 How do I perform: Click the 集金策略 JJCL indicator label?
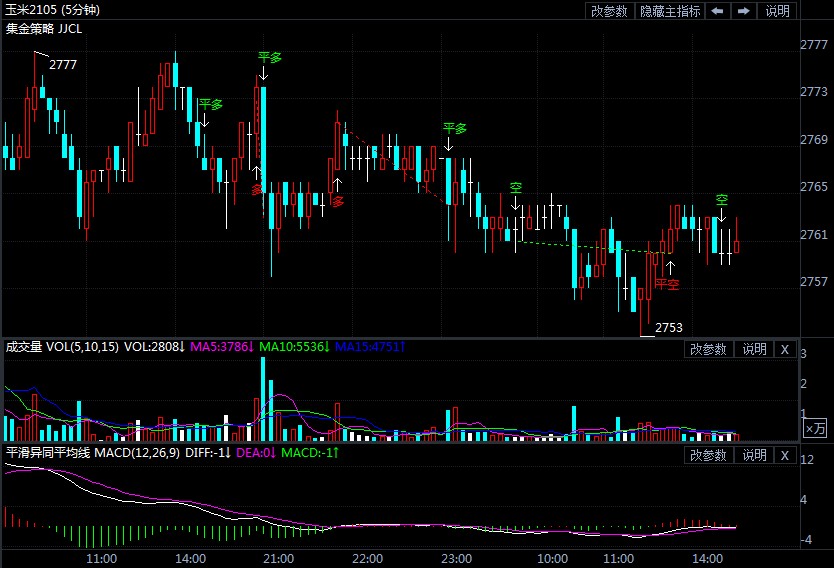pyautogui.click(x=44, y=29)
